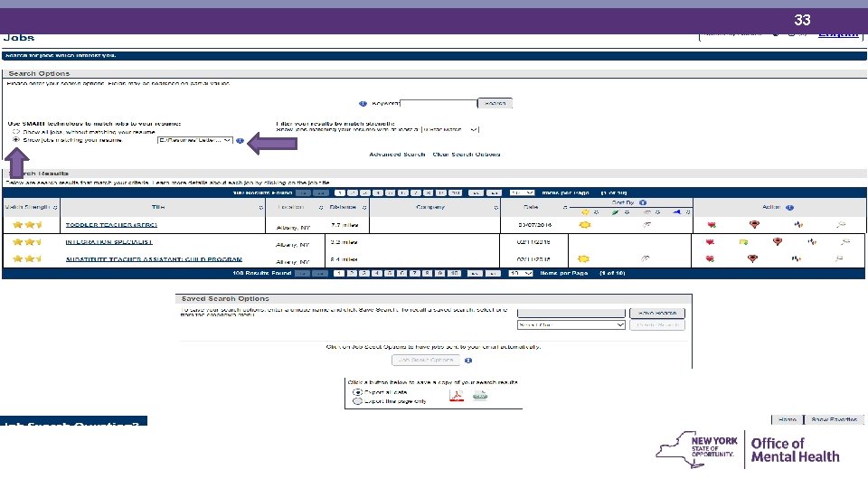Viewport: 868px width, 488px height.
Task: Open the resume selection dropdown
Action: (195, 141)
